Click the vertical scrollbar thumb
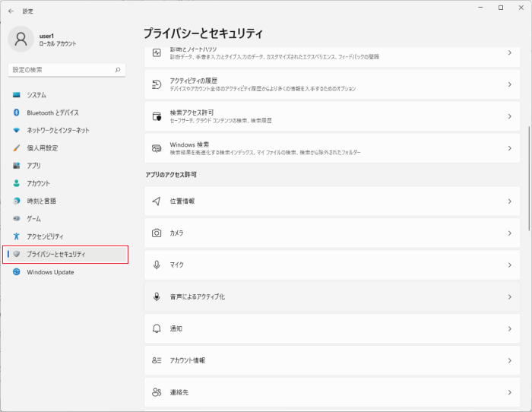Image resolution: width=532 pixels, height=412 pixels. coord(529,179)
